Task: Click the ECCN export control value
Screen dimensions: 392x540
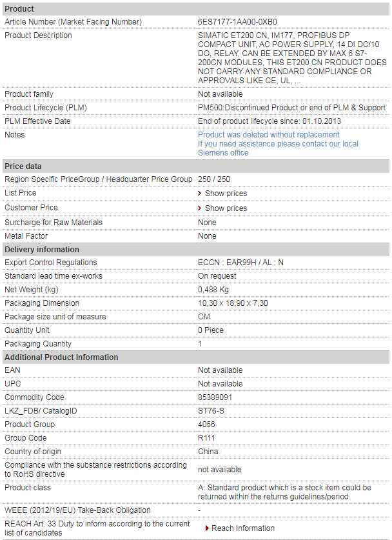Action: coord(240,263)
